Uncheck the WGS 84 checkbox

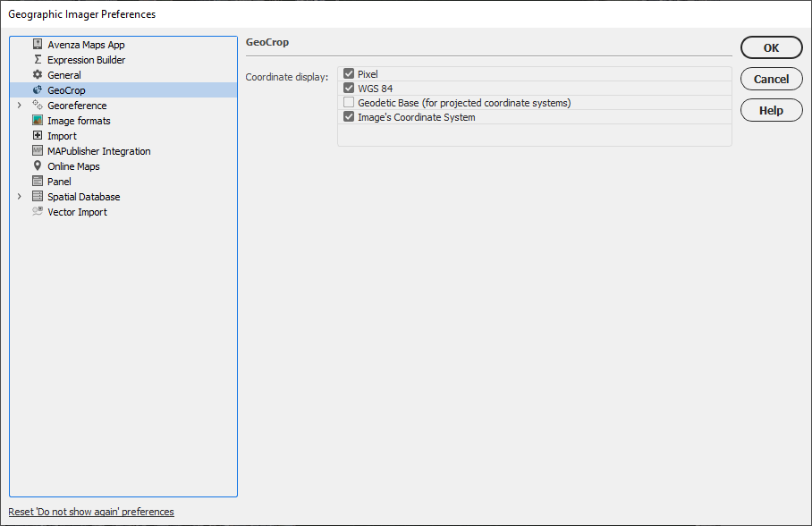click(x=349, y=88)
